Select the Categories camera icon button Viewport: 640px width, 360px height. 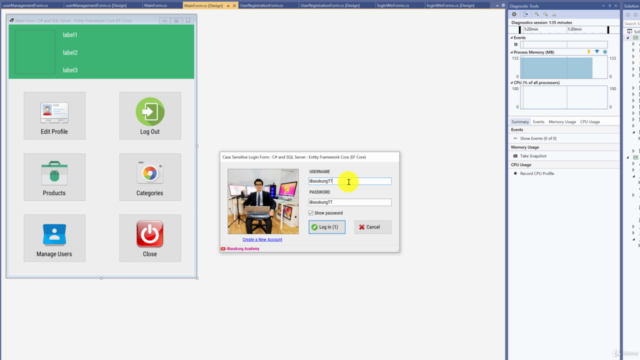click(x=150, y=177)
